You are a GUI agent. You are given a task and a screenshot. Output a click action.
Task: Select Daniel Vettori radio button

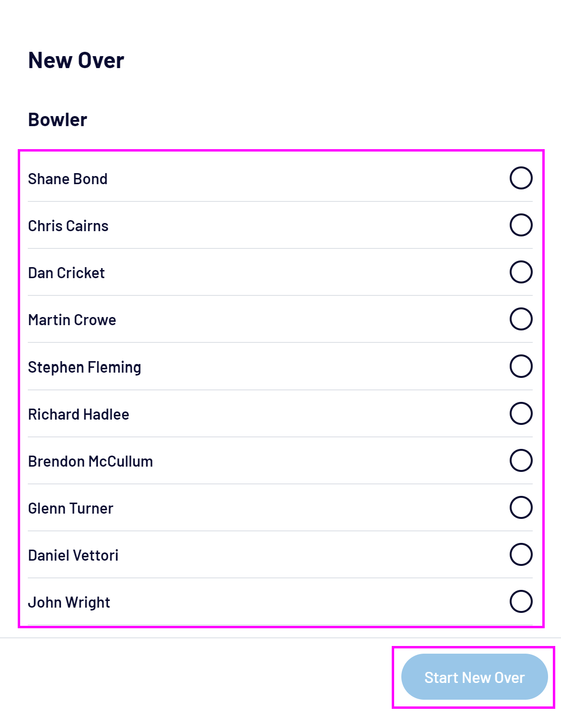click(521, 554)
